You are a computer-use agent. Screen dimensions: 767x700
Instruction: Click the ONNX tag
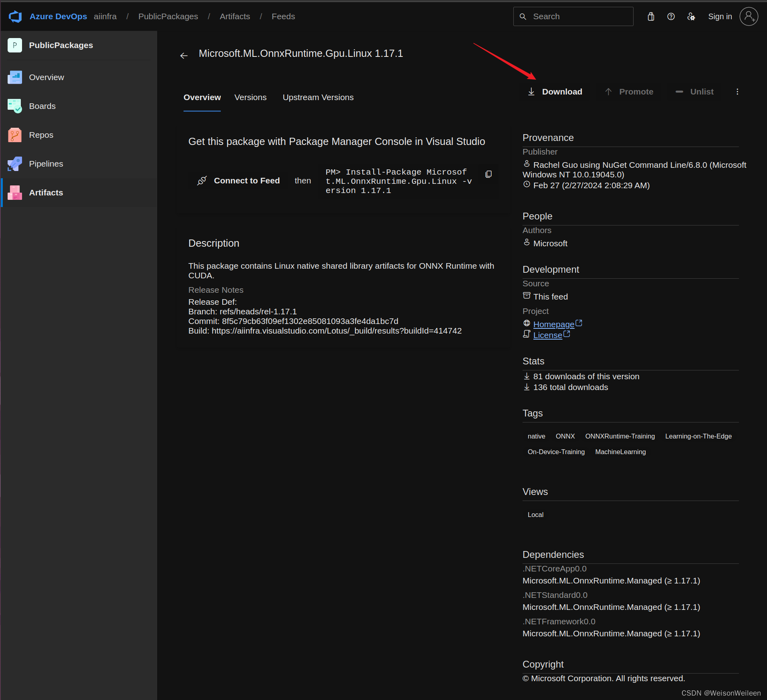click(565, 436)
